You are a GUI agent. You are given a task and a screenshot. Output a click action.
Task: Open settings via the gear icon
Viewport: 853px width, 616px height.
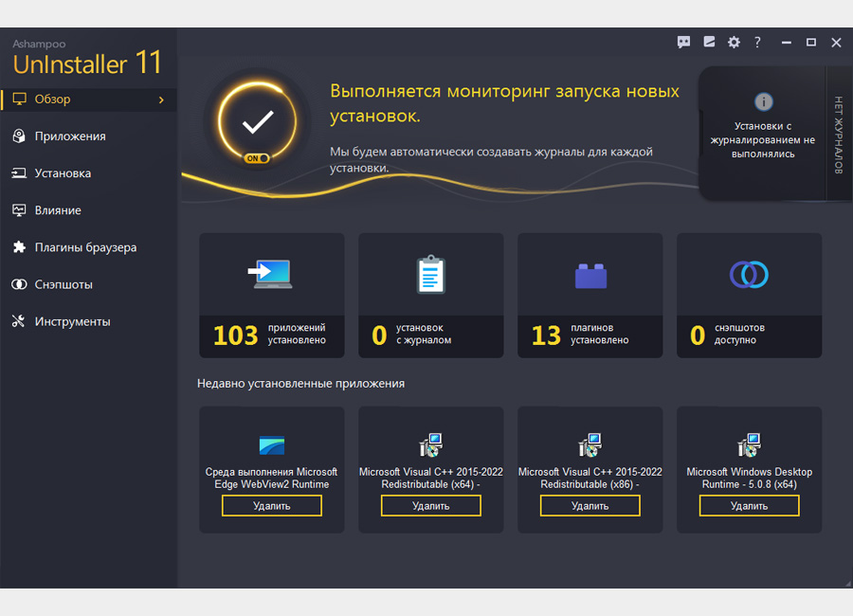[734, 42]
